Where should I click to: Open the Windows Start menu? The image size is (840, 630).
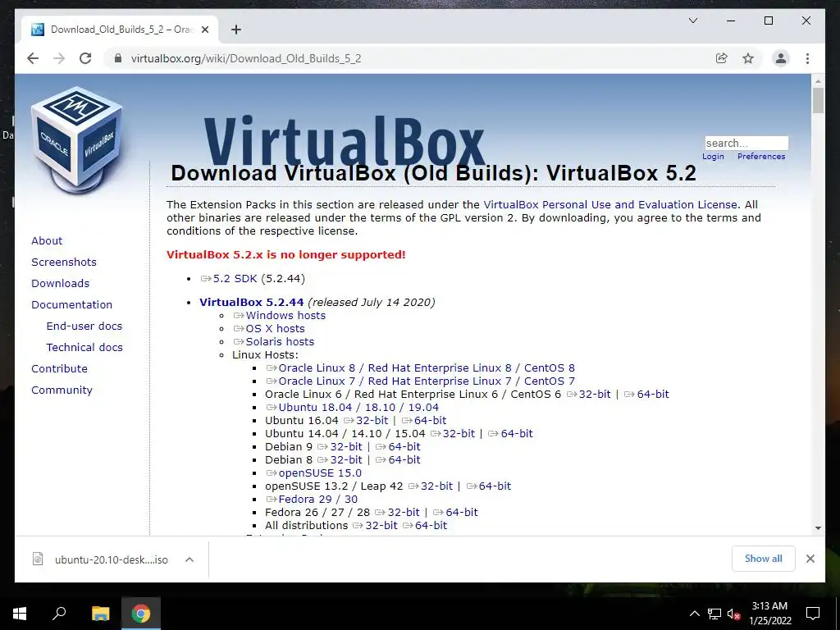(x=20, y=614)
